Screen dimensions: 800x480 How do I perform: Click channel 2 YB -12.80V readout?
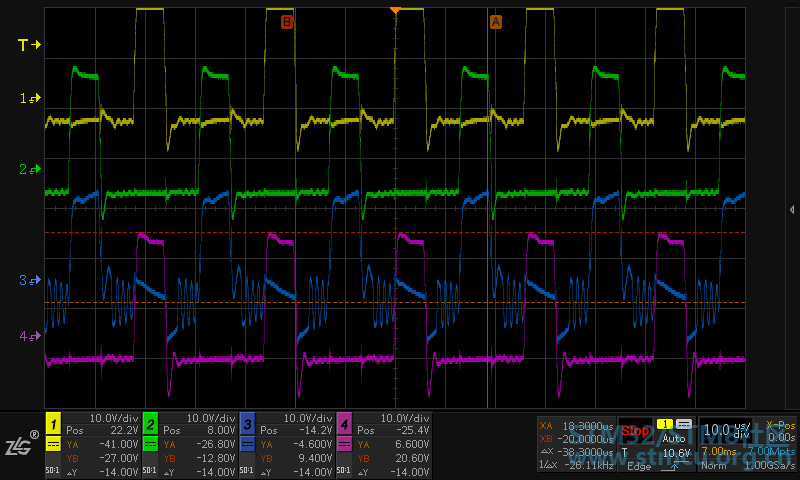199,459
